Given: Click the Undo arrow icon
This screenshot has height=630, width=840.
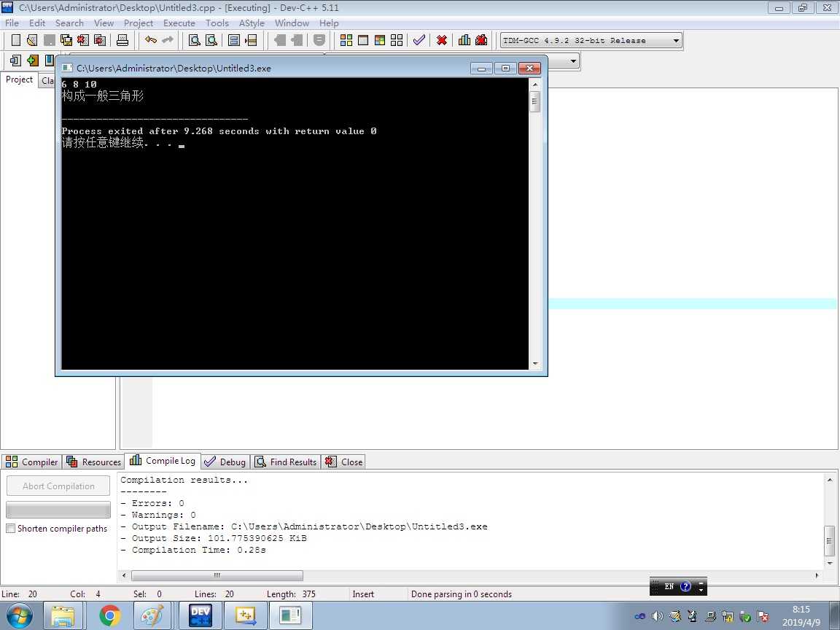Looking at the screenshot, I should (150, 40).
